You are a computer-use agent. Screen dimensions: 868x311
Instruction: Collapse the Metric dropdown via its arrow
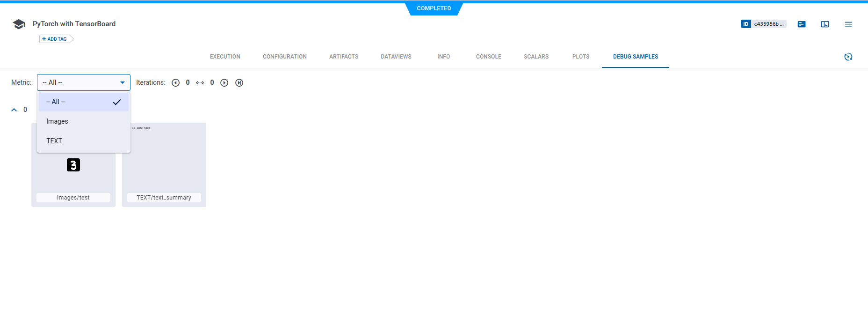[123, 82]
